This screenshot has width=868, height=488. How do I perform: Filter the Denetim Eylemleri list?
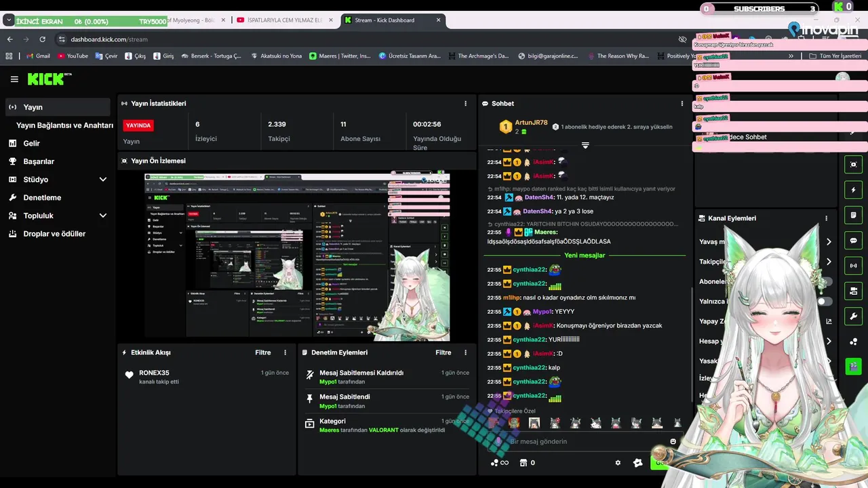pyautogui.click(x=443, y=352)
